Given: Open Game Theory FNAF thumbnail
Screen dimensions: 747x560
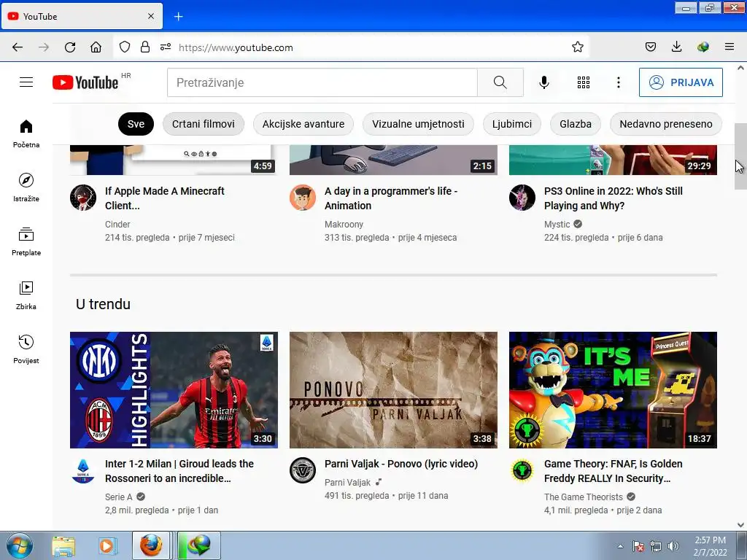Looking at the screenshot, I should (613, 390).
